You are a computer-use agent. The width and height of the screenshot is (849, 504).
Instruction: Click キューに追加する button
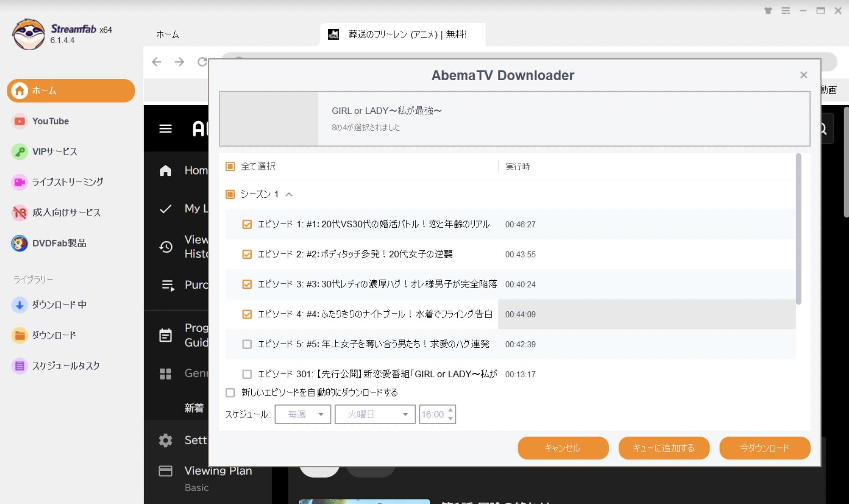[x=664, y=448]
